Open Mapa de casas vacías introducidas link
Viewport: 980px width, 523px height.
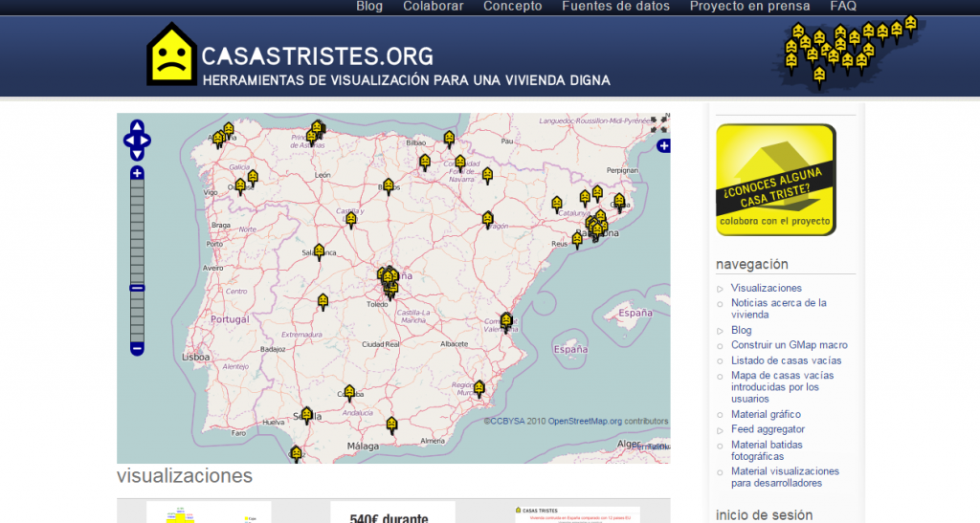coord(783,387)
